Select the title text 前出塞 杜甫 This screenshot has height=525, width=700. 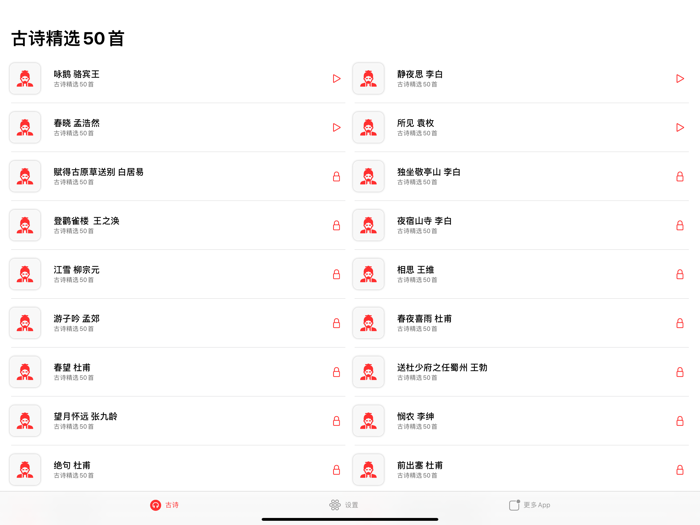click(x=420, y=465)
